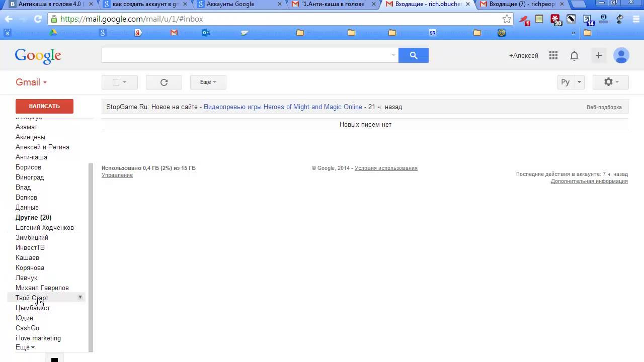Screen dimensions: 644x362
Task: Bookmark this page with the star
Action: pyautogui.click(x=507, y=19)
